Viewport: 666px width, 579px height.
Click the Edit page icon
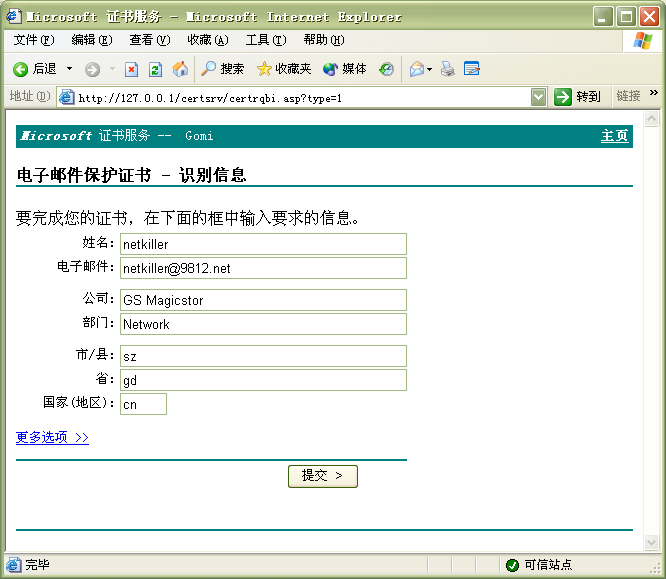point(471,69)
